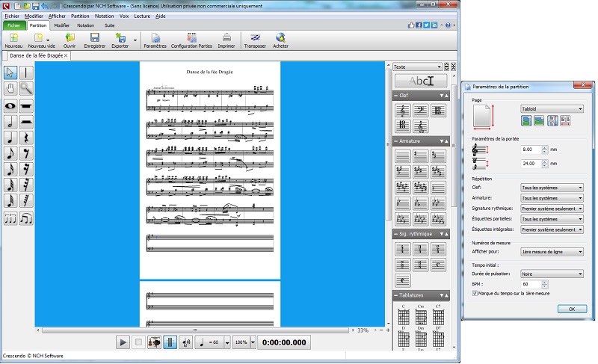598x364 pixels.
Task: Open the page size Tabloid dropdown
Action: (x=552, y=108)
